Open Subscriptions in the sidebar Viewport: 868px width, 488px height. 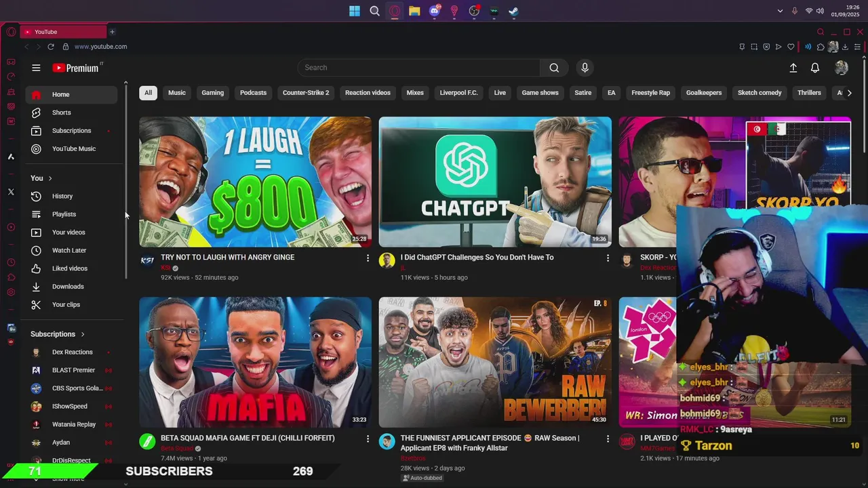point(71,131)
